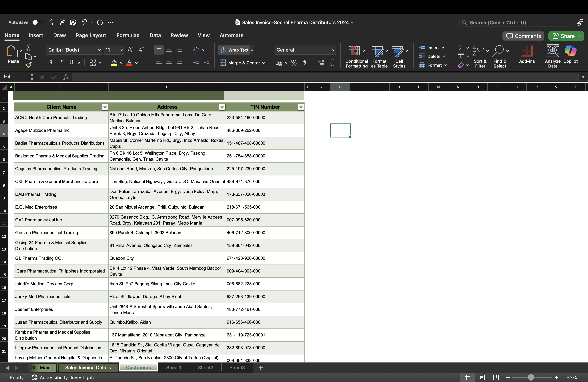Viewport: 588px width, 382px height.
Task: Click the Search field in title bar
Action: tap(515, 22)
